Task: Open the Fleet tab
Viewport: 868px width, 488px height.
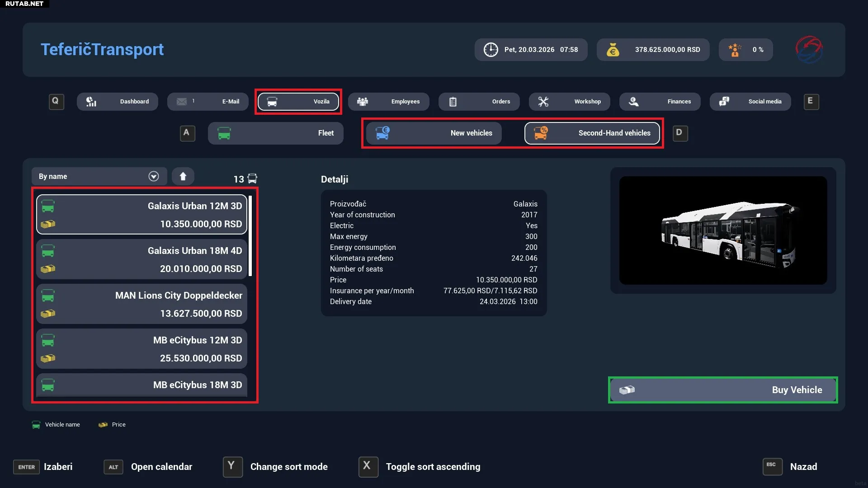Action: 275,133
